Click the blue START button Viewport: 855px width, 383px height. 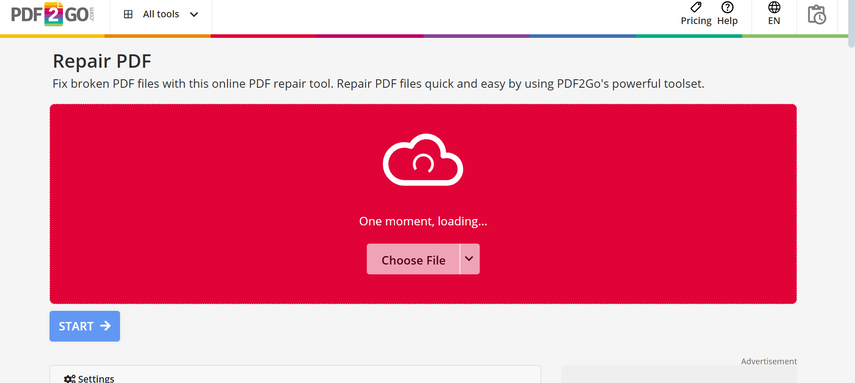point(85,326)
